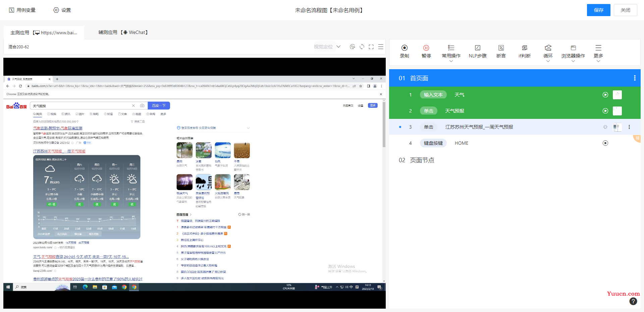Select the 视频 video search tab
The height and width of the screenshot is (312, 644).
(x=52, y=114)
